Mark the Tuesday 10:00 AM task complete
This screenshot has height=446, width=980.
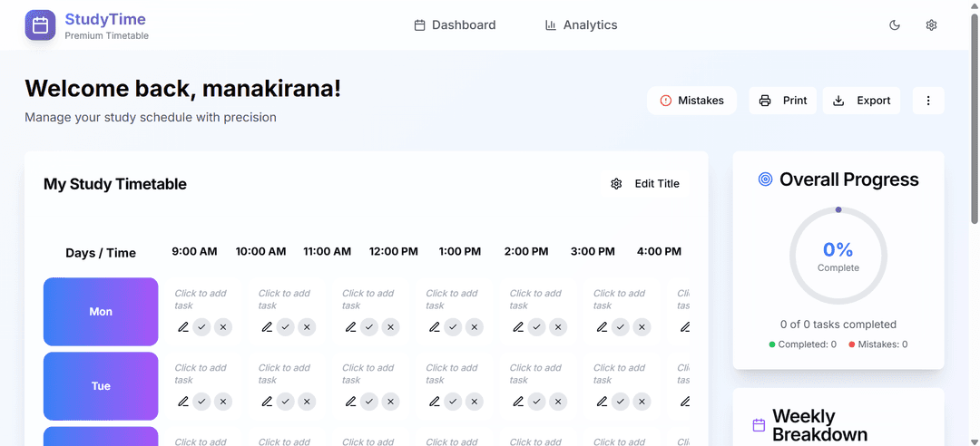[x=285, y=401]
